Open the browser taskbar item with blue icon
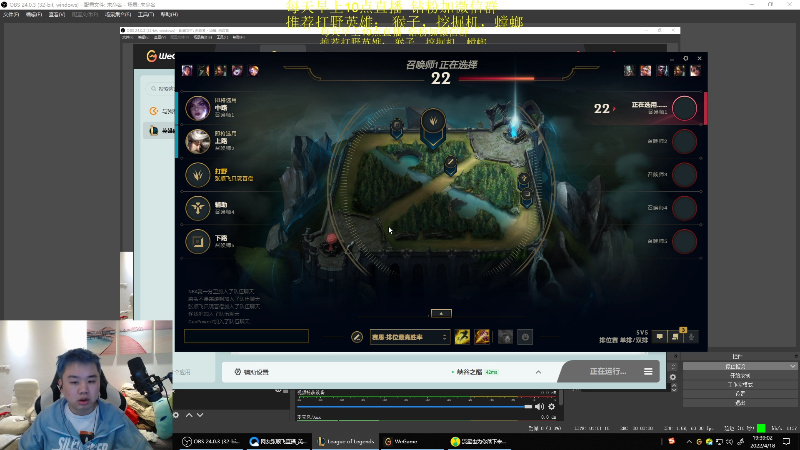 click(279, 441)
